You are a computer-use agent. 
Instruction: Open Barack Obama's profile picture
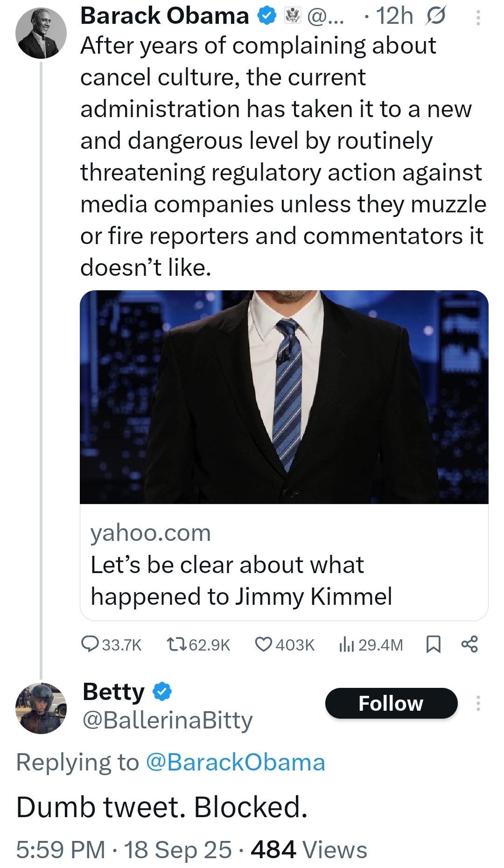pyautogui.click(x=41, y=33)
